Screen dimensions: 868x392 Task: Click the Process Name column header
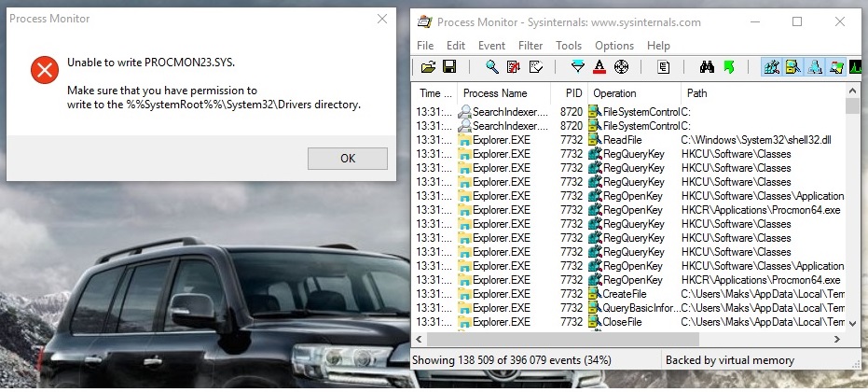pos(503,93)
